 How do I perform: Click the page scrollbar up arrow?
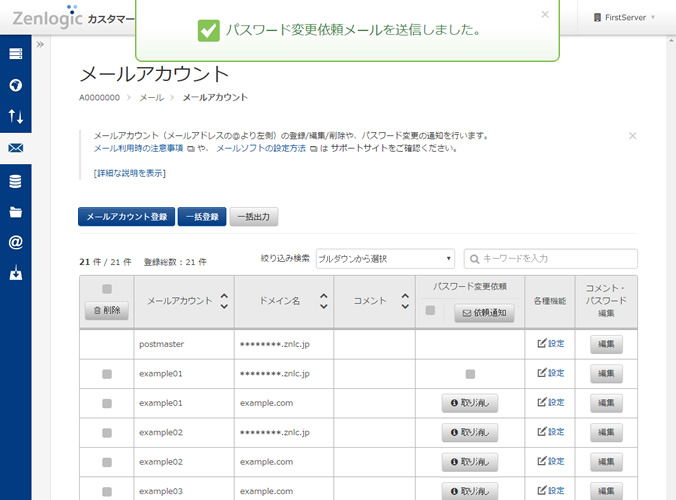coord(671,41)
